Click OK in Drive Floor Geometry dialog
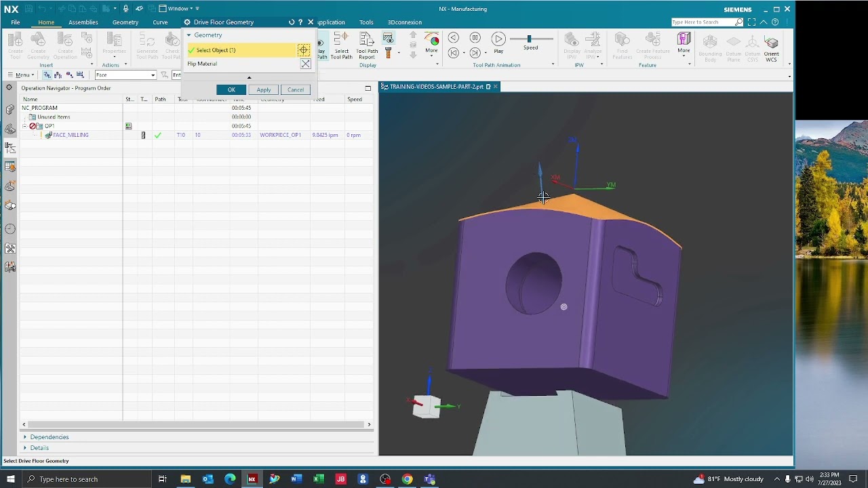The width and height of the screenshot is (868, 488). tap(231, 89)
